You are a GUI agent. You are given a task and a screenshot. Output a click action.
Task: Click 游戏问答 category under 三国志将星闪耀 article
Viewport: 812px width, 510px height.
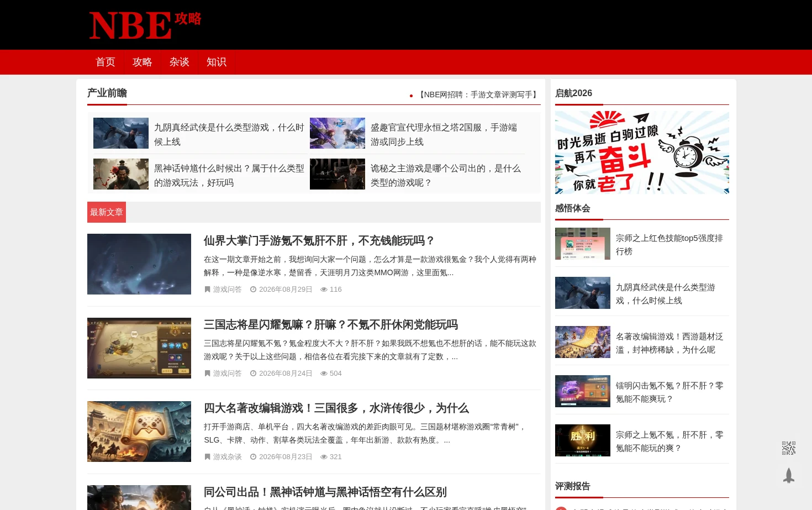pos(227,374)
